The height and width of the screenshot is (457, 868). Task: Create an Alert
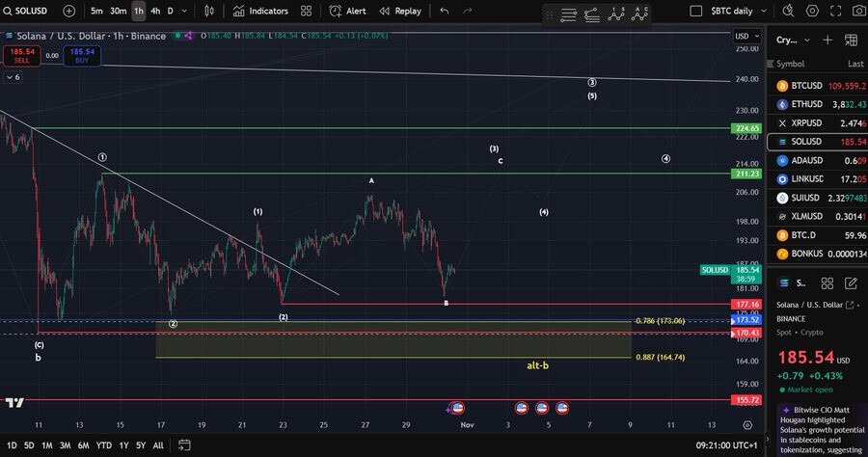pyautogui.click(x=347, y=11)
